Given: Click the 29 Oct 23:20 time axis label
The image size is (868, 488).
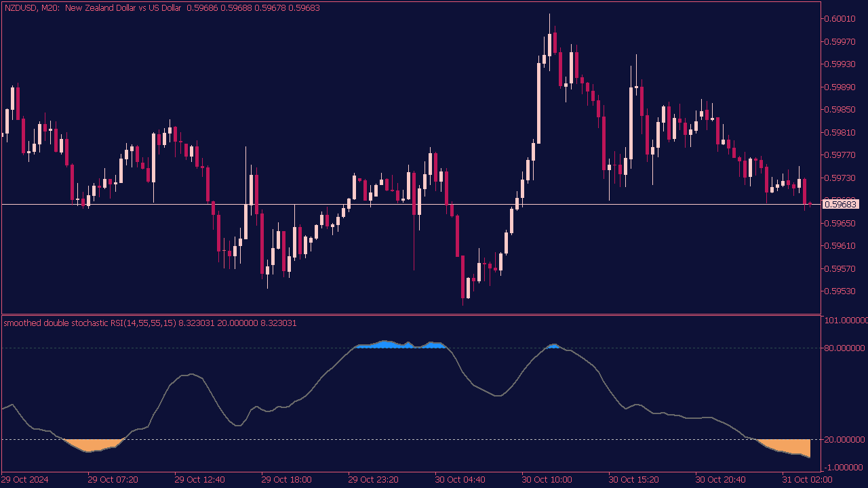Looking at the screenshot, I should pyautogui.click(x=374, y=479).
